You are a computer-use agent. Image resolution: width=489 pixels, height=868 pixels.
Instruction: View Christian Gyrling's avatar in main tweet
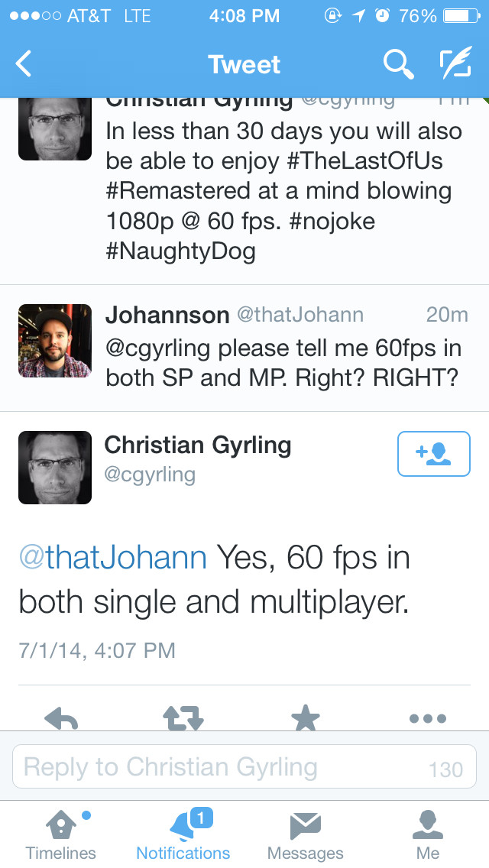[x=55, y=467]
